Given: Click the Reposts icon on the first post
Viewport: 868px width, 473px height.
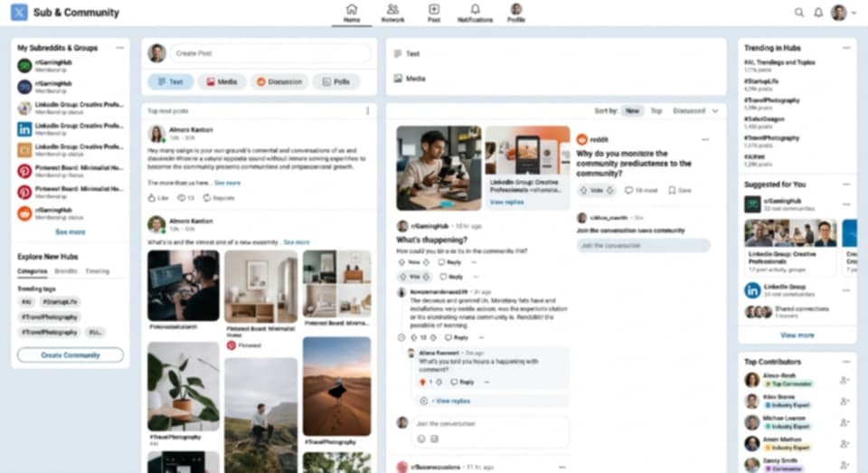Looking at the screenshot, I should (206, 198).
